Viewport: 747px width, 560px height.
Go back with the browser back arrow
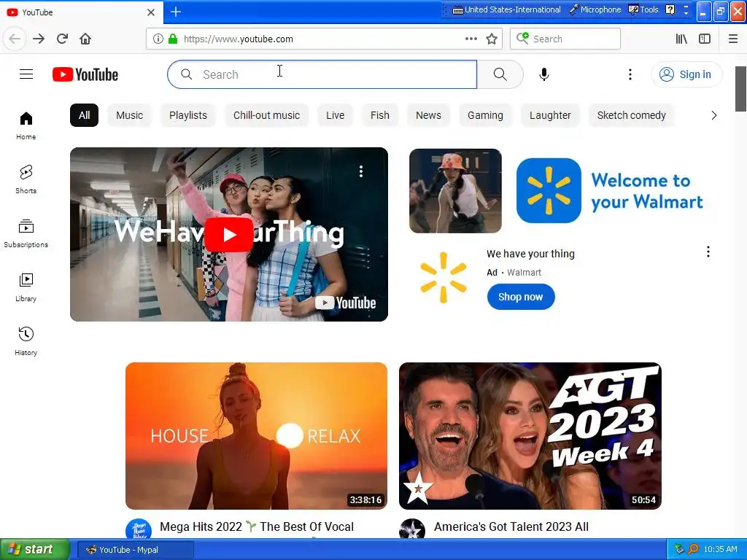[15, 39]
